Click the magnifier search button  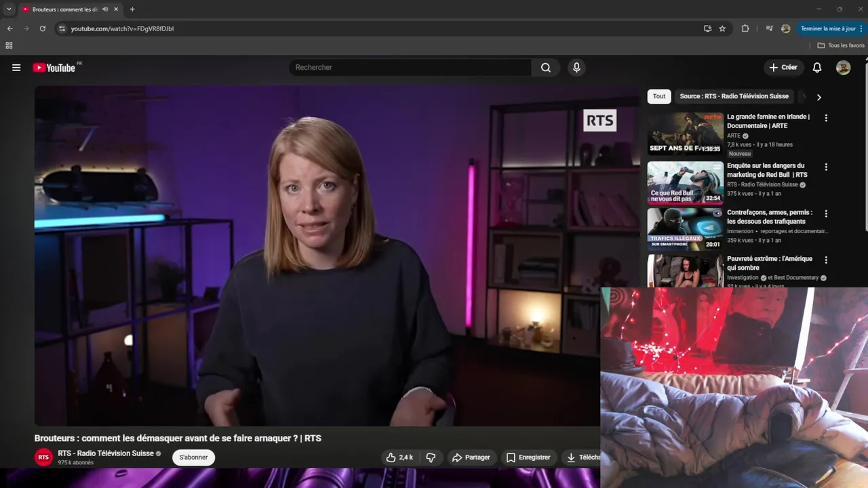546,68
